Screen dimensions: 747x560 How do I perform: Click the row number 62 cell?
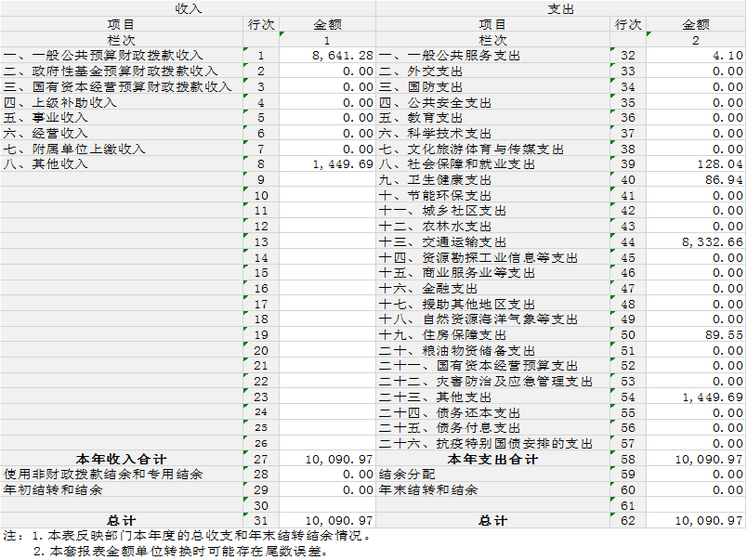click(628, 521)
